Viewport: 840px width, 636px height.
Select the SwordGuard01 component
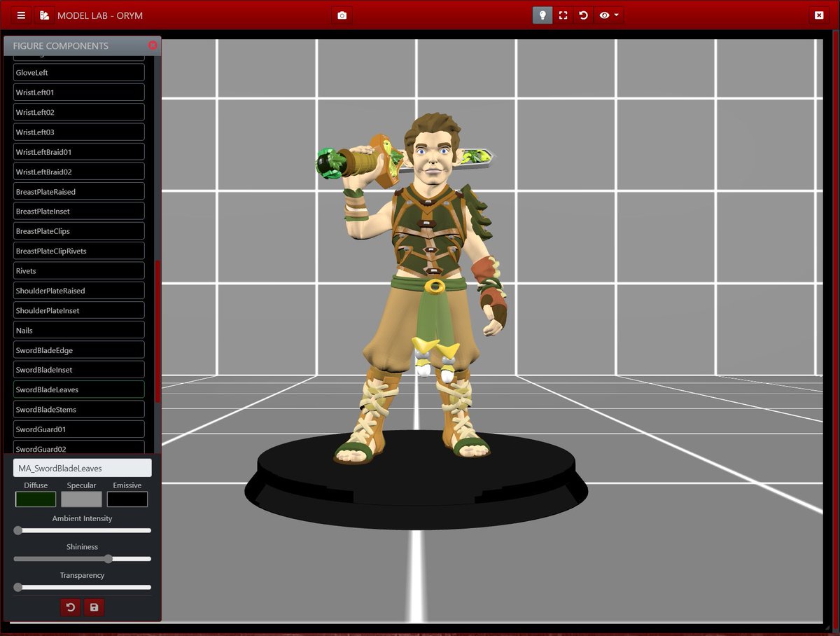coord(79,429)
